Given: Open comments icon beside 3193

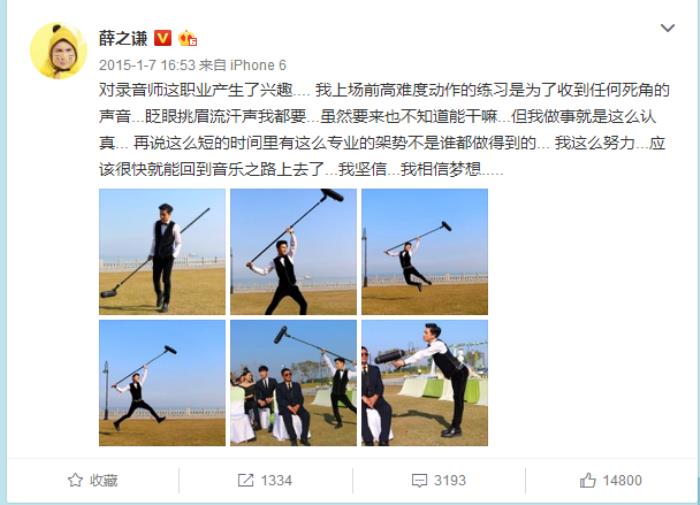Looking at the screenshot, I should point(419,480).
